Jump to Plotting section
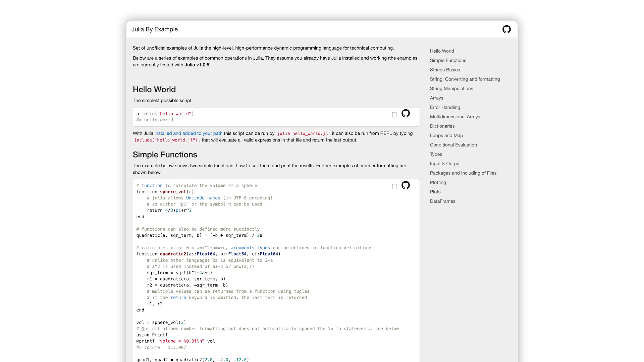 (438, 182)
